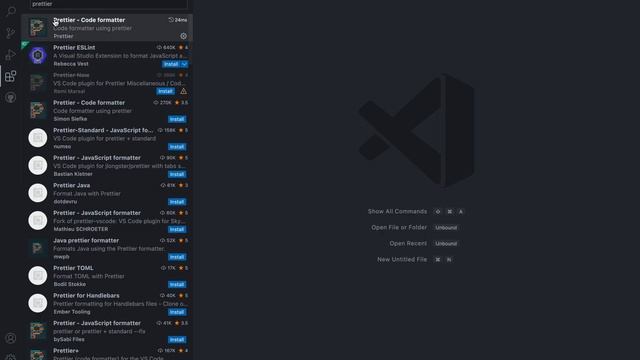Screen dimensions: 640x360
Task: Click the Prettier for Handlebars placeholder icon
Action: point(38,303)
